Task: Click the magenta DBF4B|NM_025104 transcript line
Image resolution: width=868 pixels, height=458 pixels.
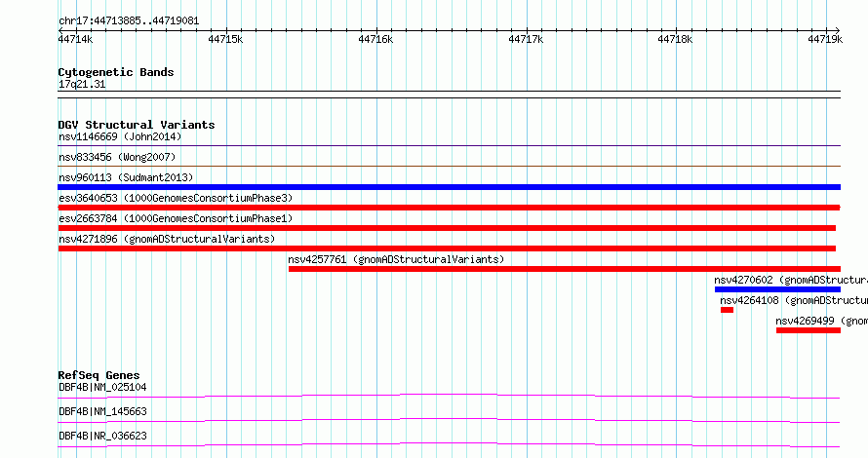Action: [x=449, y=396]
